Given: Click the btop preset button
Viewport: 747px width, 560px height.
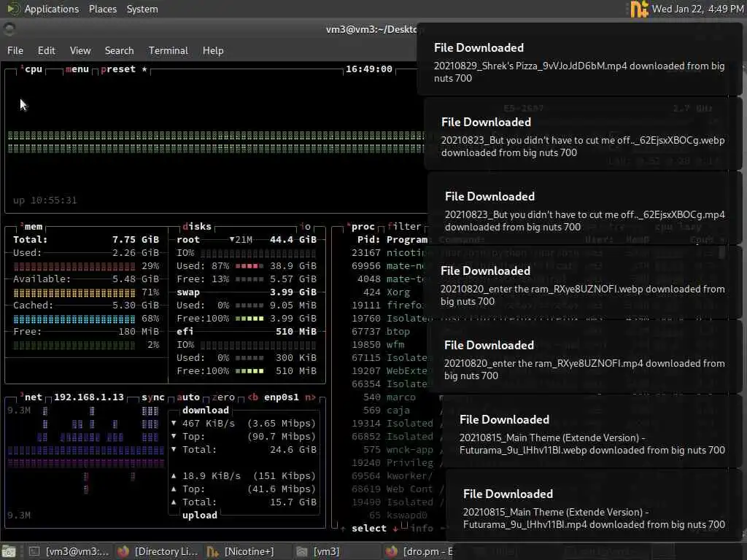Looking at the screenshot, I should [x=118, y=69].
